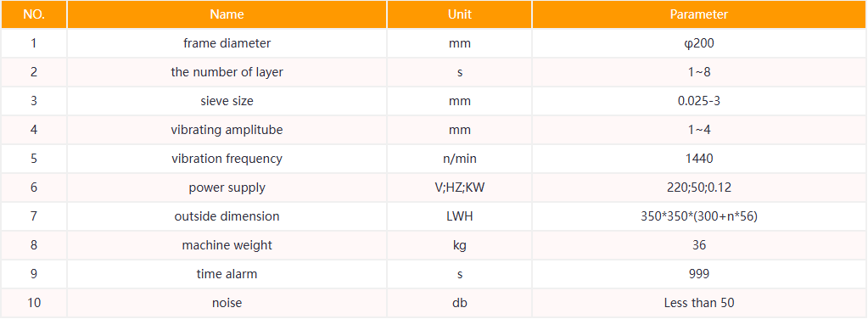Click the machine weight cell
The width and height of the screenshot is (868, 319).
coord(227,245)
